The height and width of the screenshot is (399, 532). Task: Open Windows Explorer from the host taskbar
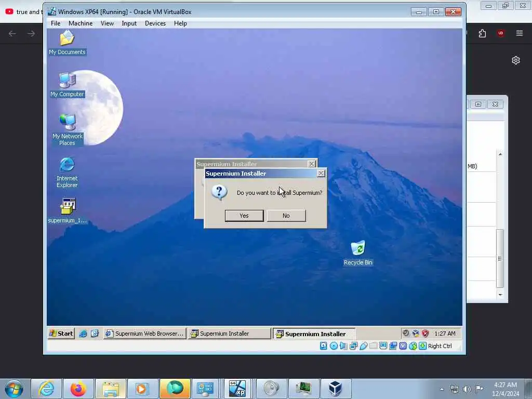tap(111, 389)
